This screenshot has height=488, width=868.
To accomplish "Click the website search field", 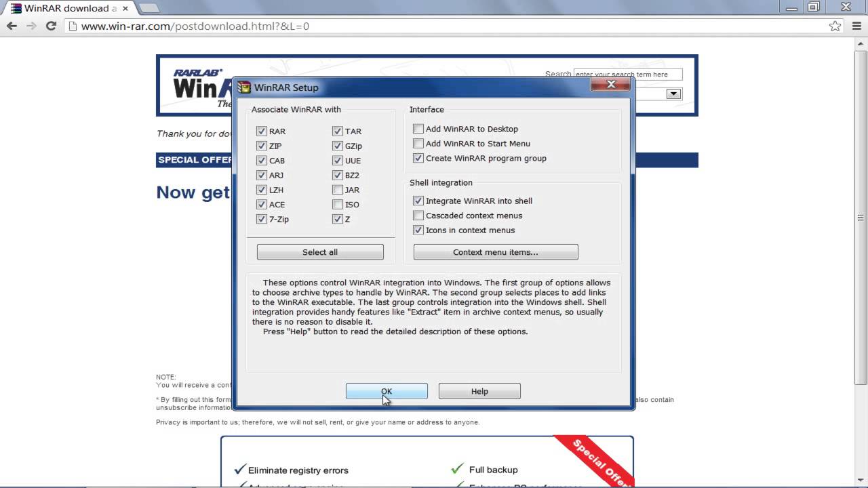I will pos(628,75).
